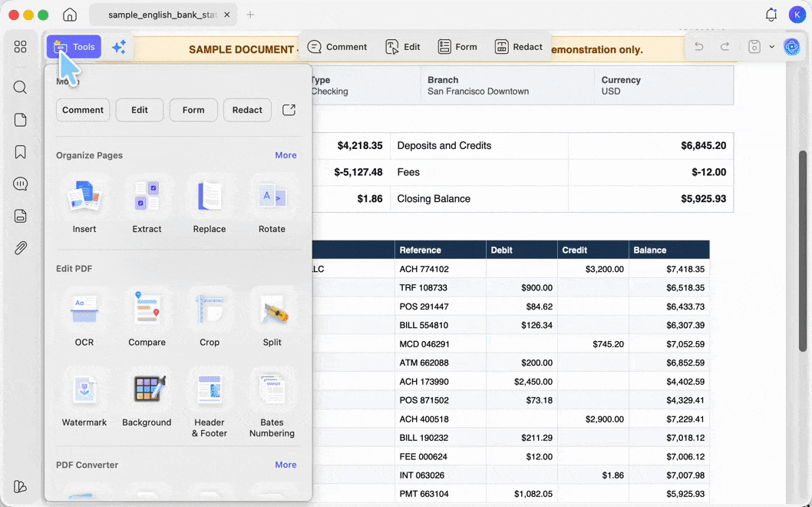Click the '$6,845.20' deposits amount

(703, 146)
